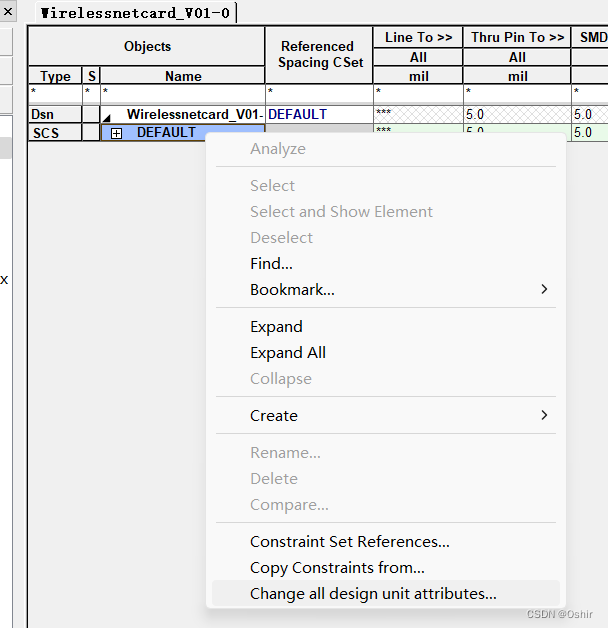Click the Line To >> column header
Viewport: 608px width, 628px height.
tap(418, 37)
